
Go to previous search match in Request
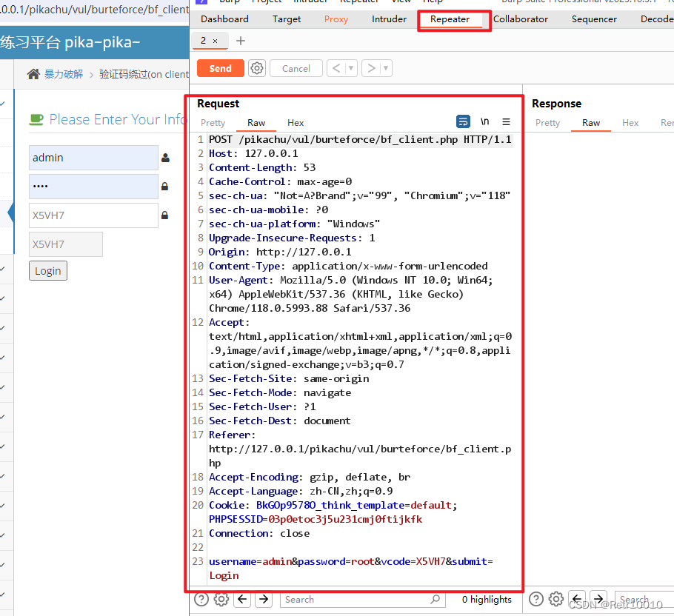(x=242, y=599)
